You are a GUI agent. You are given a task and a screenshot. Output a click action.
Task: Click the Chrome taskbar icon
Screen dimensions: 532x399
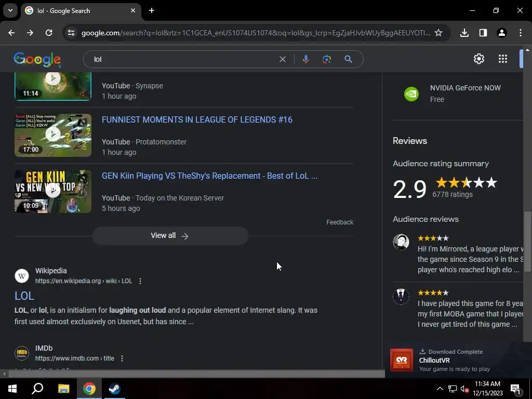pos(89,389)
